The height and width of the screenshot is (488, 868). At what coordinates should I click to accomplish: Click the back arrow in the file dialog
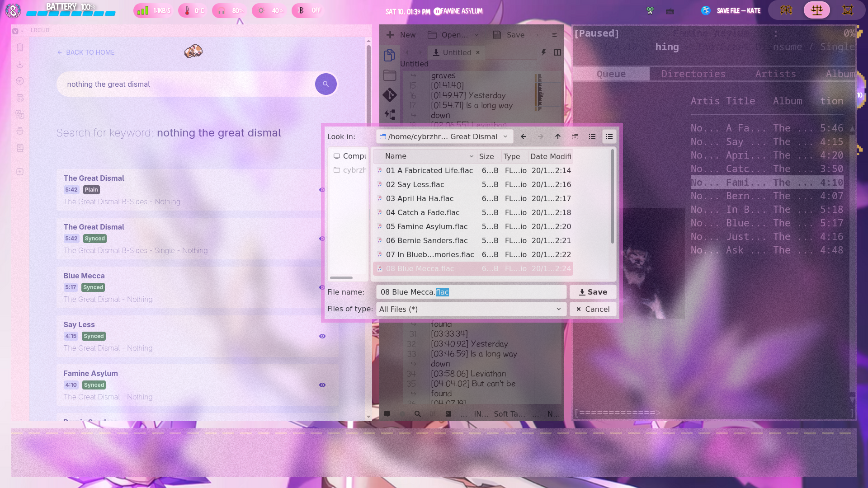tap(524, 136)
